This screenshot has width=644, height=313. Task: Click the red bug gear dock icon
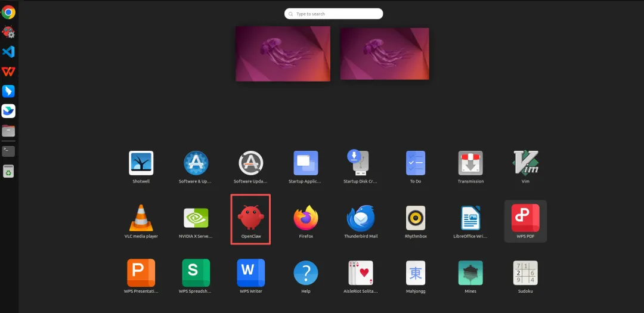(x=8, y=32)
